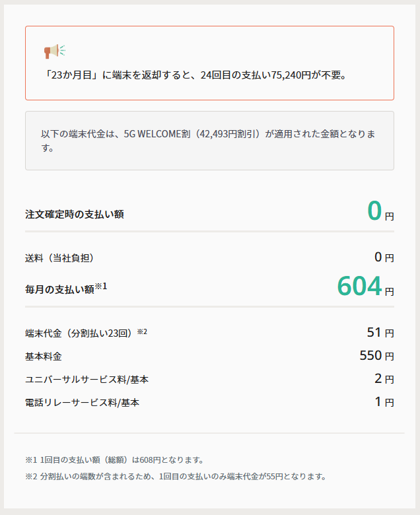The height and width of the screenshot is (515, 420).
Task: Click the ※1 marker beside 毎月の支払い額
Action: pyautogui.click(x=100, y=286)
